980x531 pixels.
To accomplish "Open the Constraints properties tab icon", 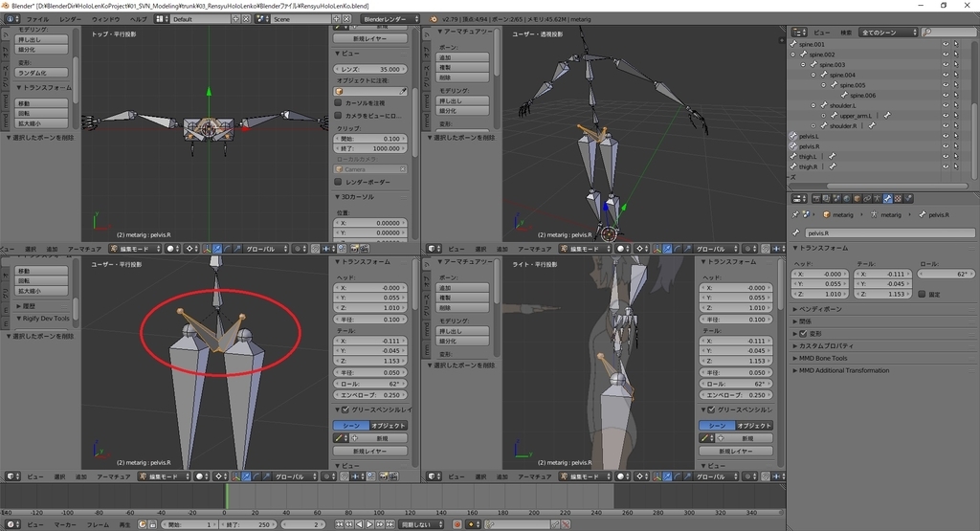I will [x=867, y=198].
